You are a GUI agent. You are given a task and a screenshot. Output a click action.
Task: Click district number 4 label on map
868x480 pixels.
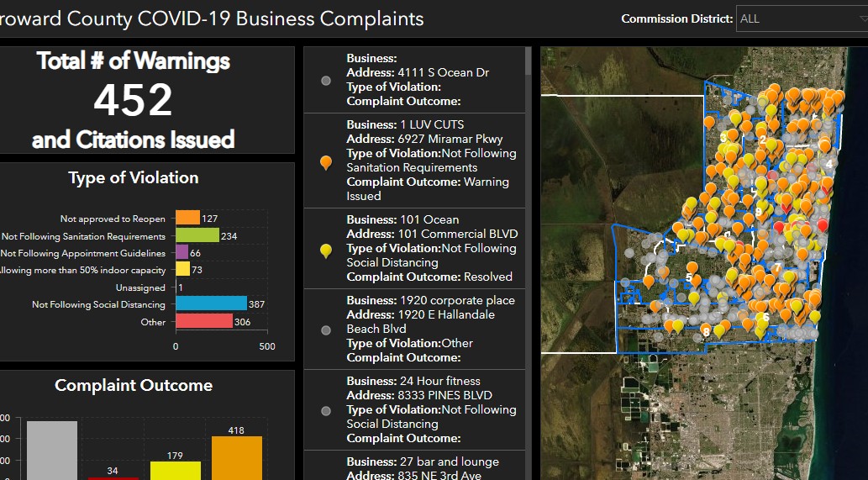[829, 164]
